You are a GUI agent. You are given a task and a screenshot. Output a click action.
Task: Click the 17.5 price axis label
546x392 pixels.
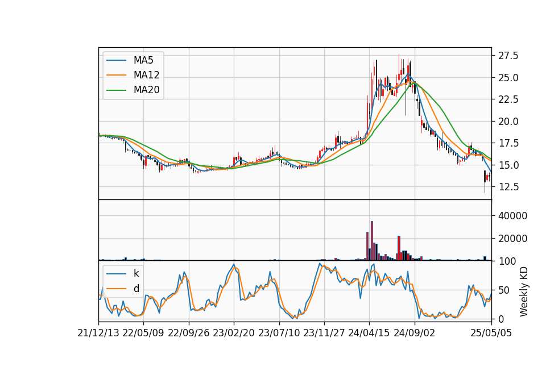508,143
